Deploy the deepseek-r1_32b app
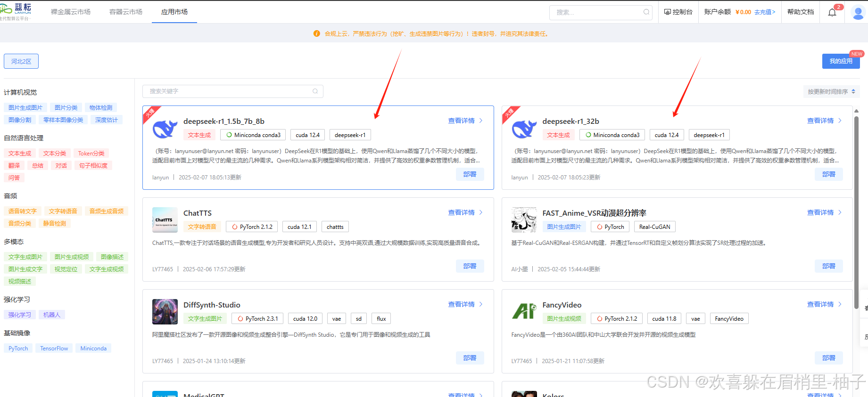This screenshot has width=868, height=397. point(829,174)
